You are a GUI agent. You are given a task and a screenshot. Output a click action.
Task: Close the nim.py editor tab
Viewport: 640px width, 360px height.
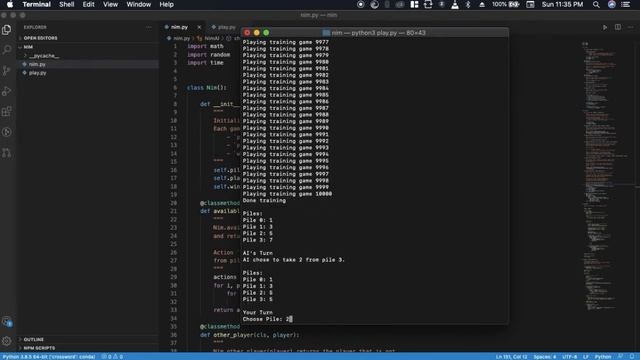[199, 27]
